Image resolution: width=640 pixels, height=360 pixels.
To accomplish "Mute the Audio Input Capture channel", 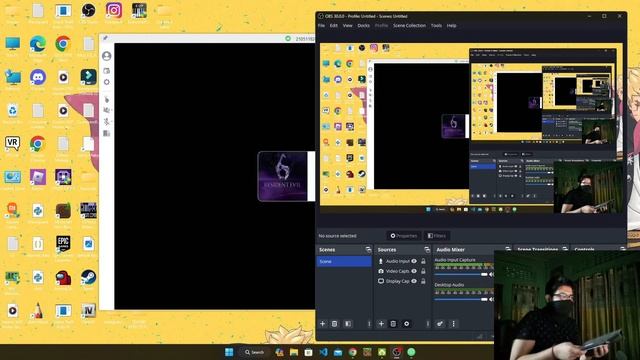I will point(491,275).
